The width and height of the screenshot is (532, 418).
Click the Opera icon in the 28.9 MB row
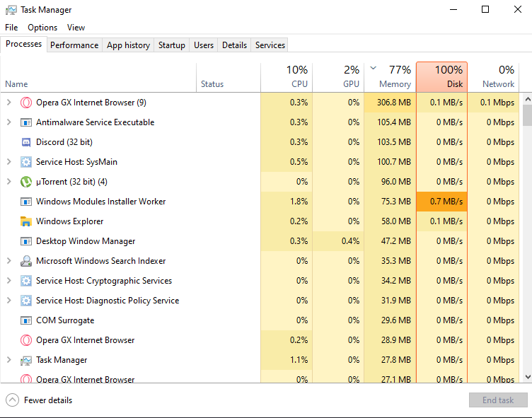click(26, 340)
